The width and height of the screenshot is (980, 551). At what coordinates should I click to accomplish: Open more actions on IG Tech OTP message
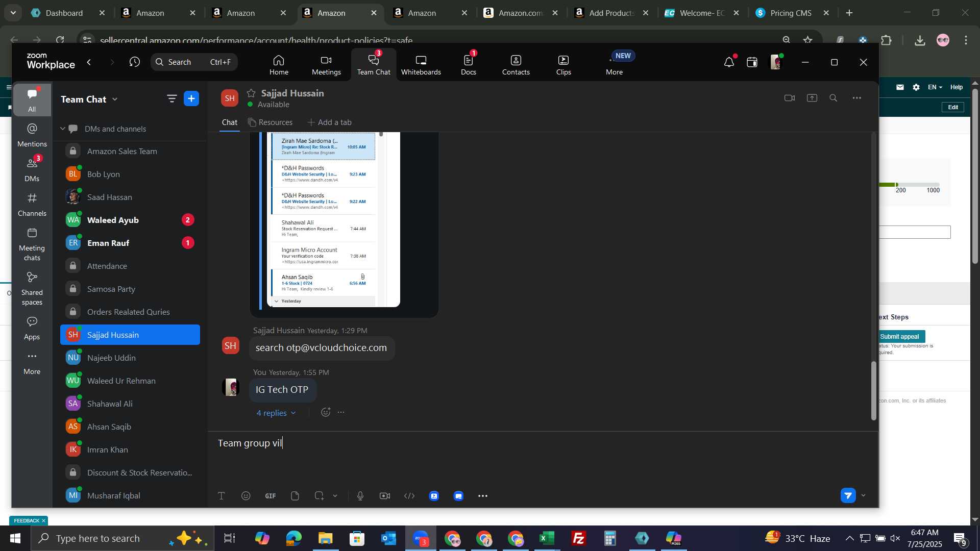pos(341,412)
